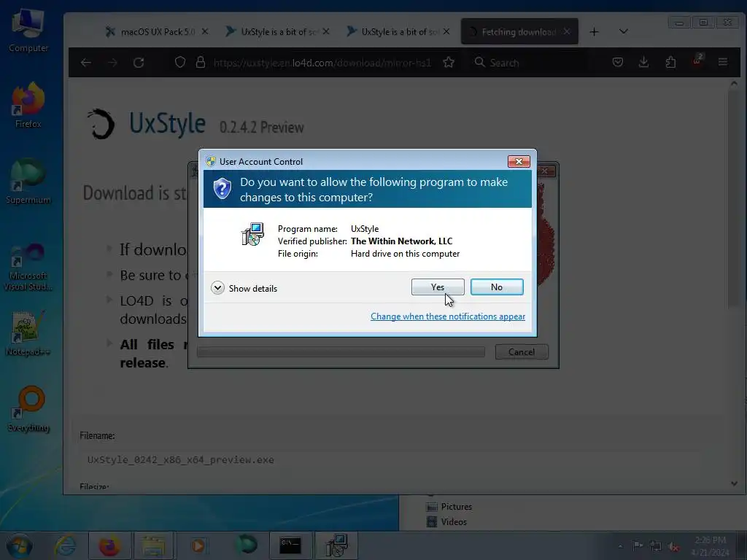747x560 pixels.
Task: Open the Firefox hamburger menu
Action: (723, 63)
